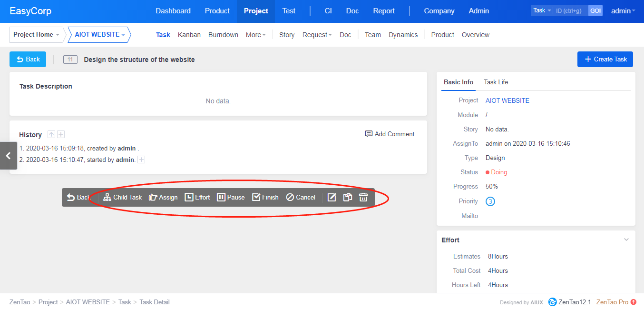Reverse history order with arrow icon
644x310 pixels.
[51, 135]
